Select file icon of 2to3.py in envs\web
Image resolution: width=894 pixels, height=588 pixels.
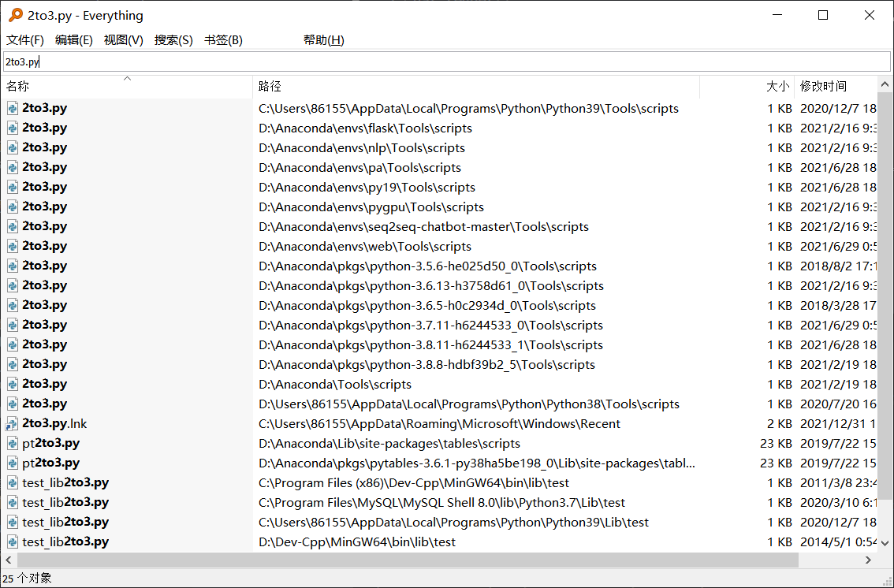[x=13, y=246]
